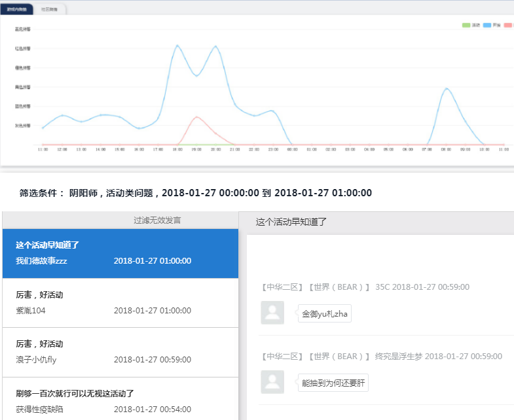The image size is (514, 420).
Task: Toggle green 活动 legend swatch
Action: point(466,25)
